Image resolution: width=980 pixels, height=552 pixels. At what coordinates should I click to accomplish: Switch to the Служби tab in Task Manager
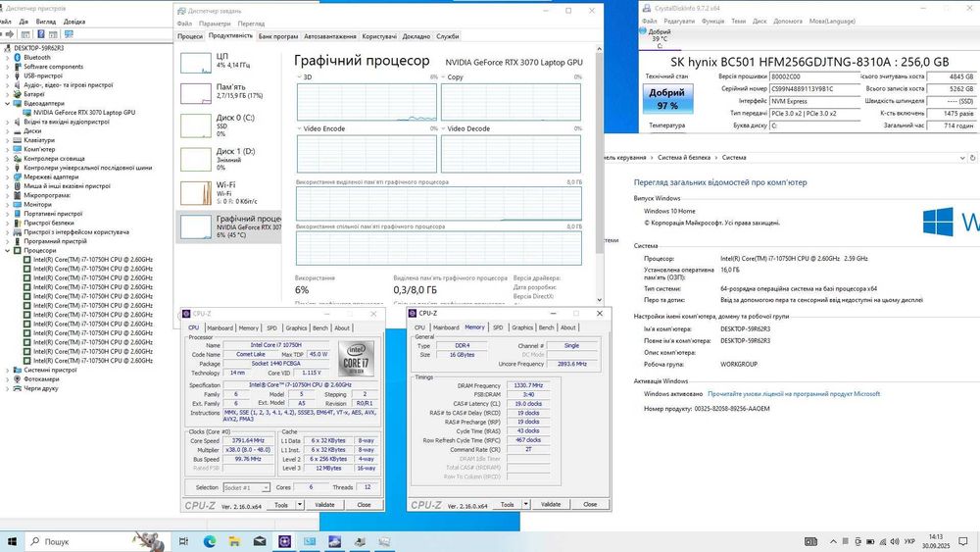448,36
